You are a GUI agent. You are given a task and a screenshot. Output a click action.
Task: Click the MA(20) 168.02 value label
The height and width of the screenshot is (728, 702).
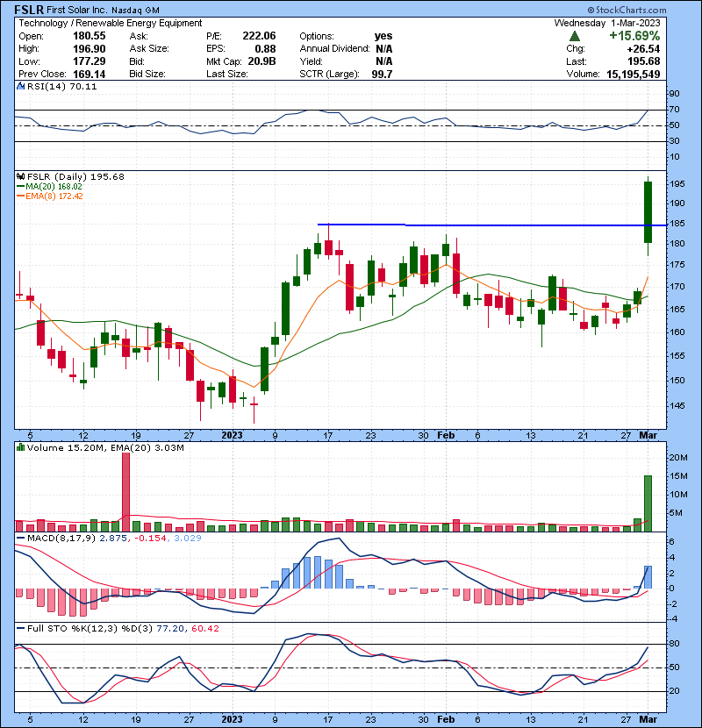(x=54, y=187)
